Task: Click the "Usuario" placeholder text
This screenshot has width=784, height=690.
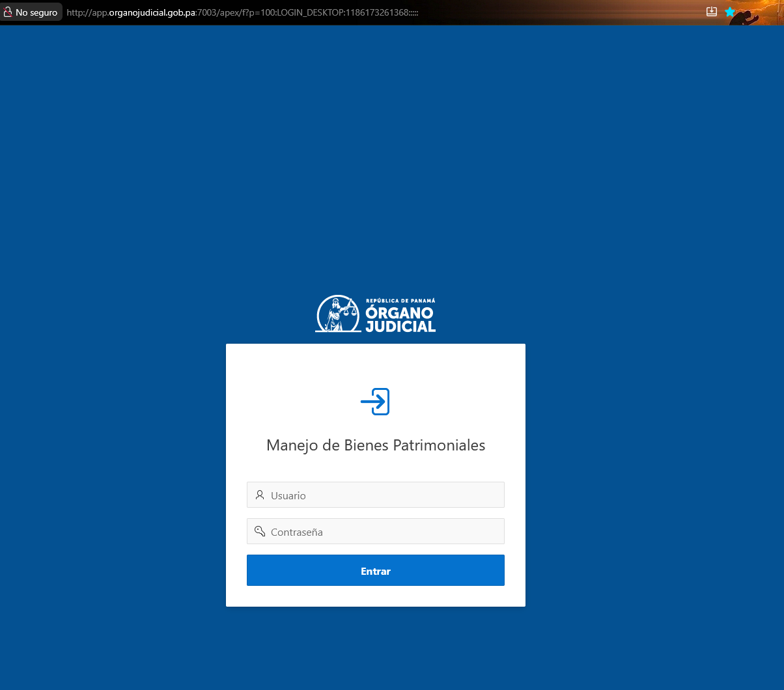Action: tap(288, 496)
